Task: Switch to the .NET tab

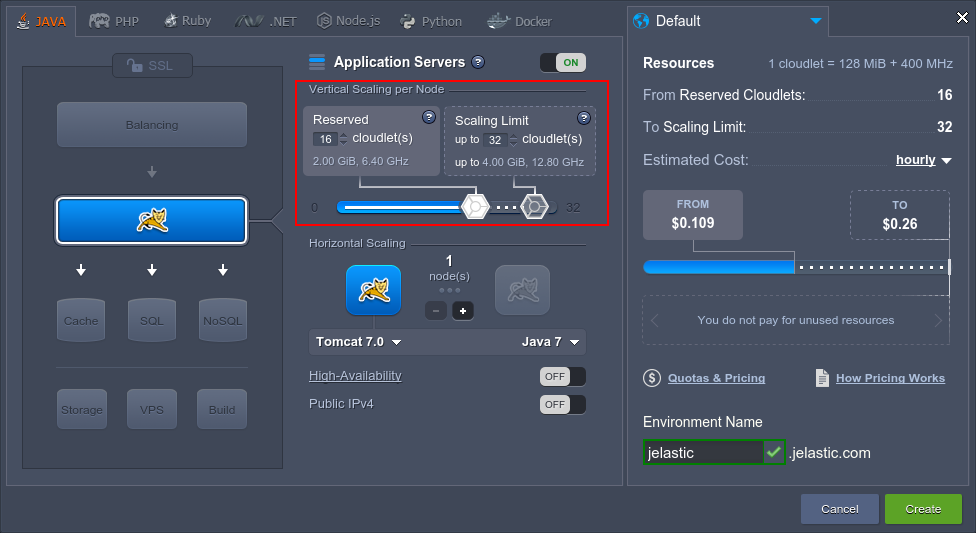Action: pyautogui.click(x=265, y=21)
